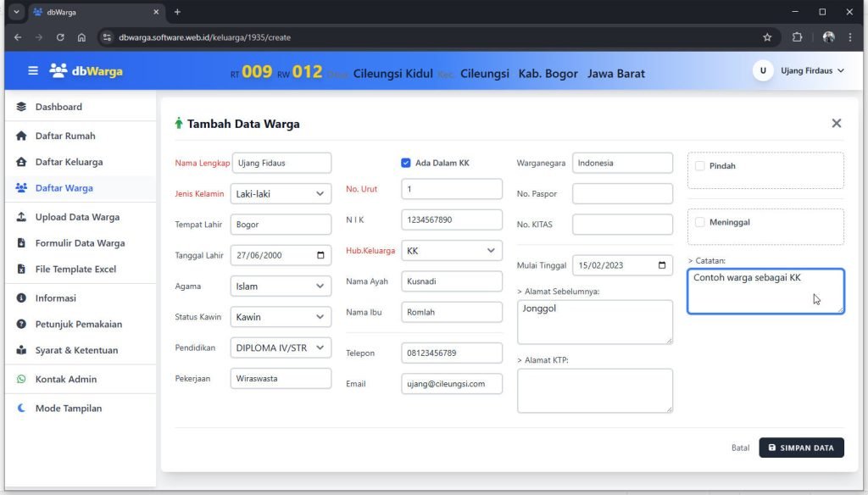Click the Alamat KTP text area
Screen dimensions: 868x495
pos(594,391)
